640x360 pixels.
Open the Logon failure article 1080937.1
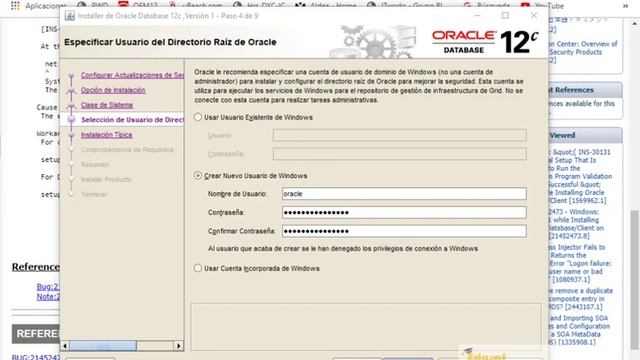pos(580,263)
